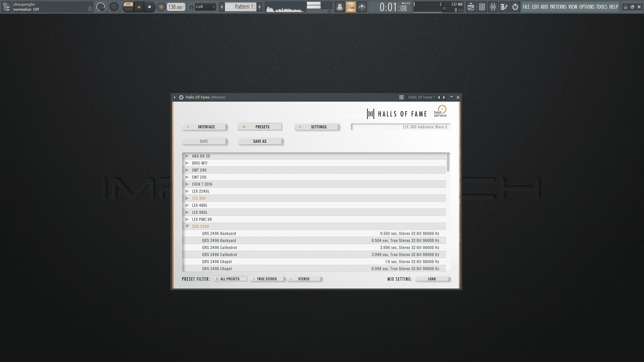Click the Stop button in the transport
The height and width of the screenshot is (362, 644).
coord(150,7)
